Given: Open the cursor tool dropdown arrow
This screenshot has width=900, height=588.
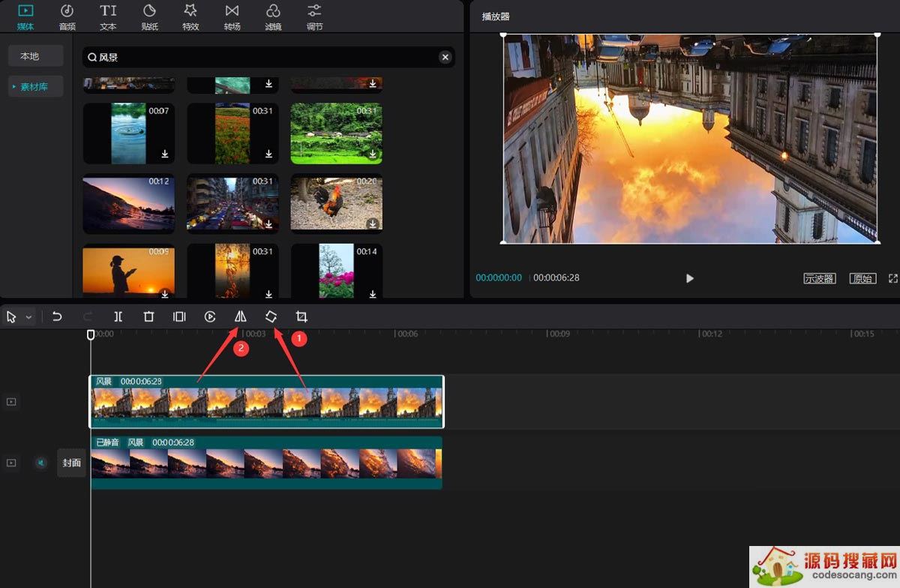Looking at the screenshot, I should click(x=29, y=317).
